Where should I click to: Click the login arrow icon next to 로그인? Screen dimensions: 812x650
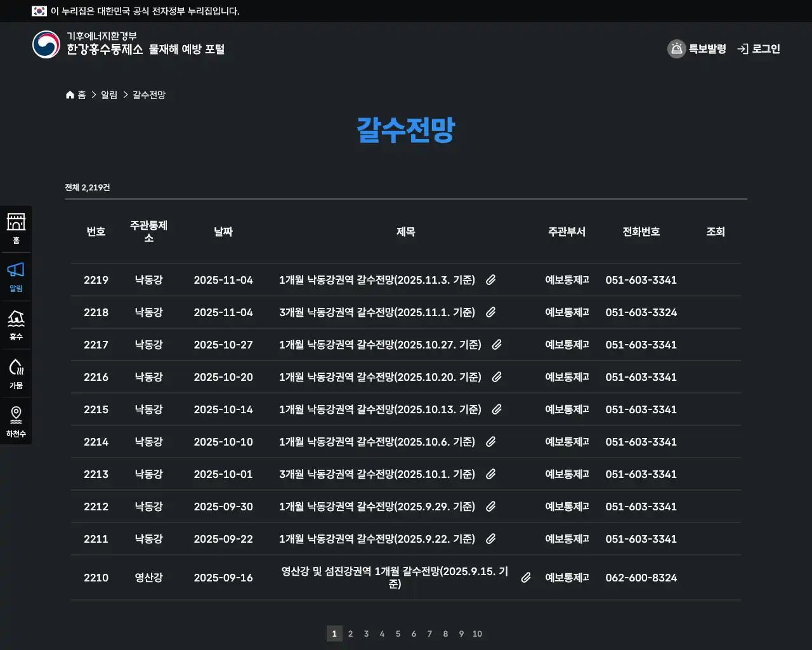742,48
